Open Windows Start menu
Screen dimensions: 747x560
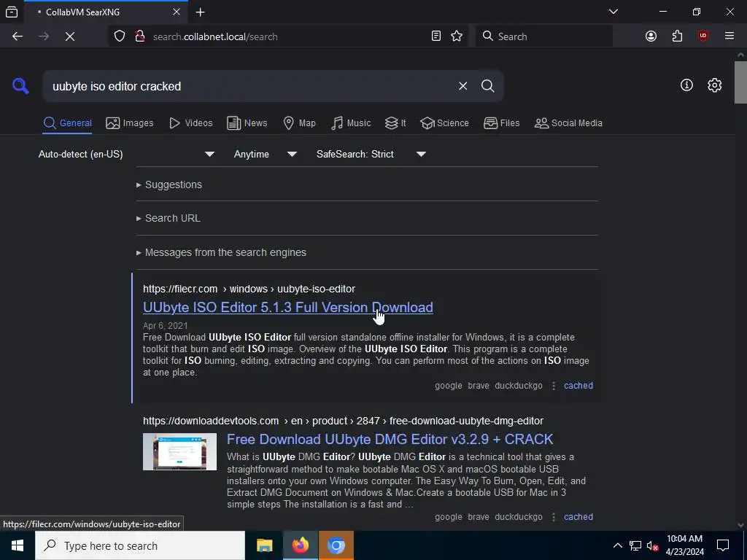point(18,545)
